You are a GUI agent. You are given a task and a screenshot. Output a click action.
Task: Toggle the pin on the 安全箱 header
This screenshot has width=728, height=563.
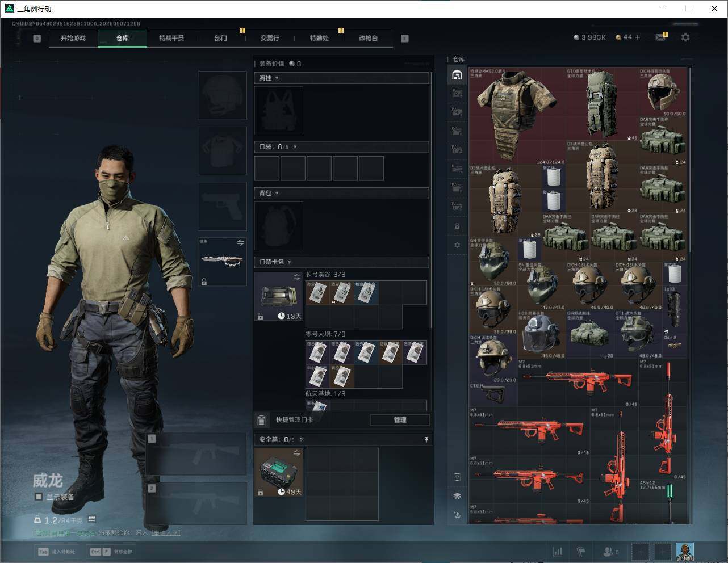point(426,440)
